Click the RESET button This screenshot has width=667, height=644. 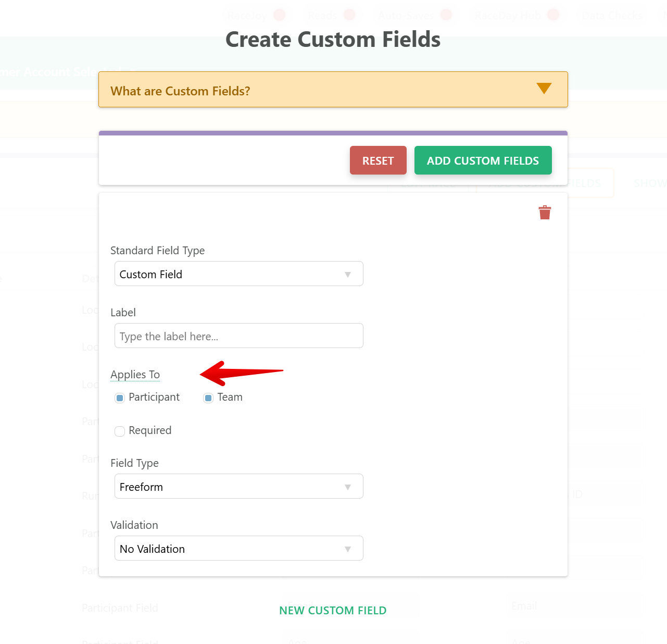pyautogui.click(x=378, y=160)
